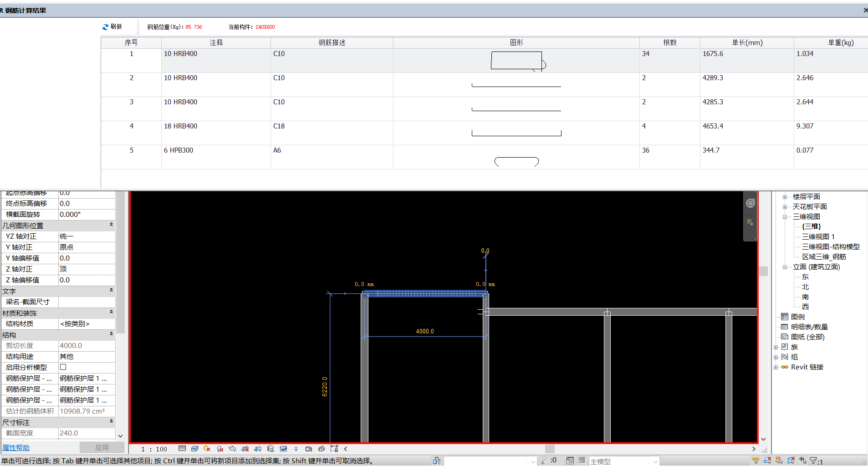This screenshot has width=868, height=466.
Task: Open the active workset dropdown
Action: point(533,461)
